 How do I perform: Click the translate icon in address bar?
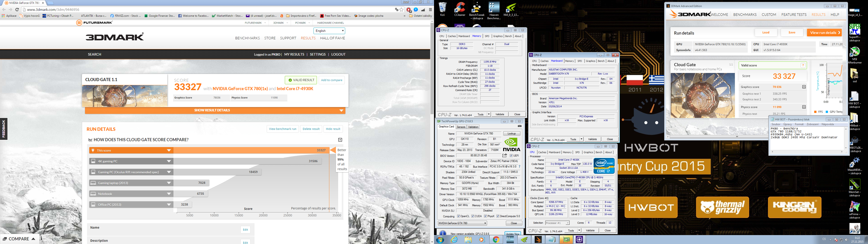click(x=397, y=10)
